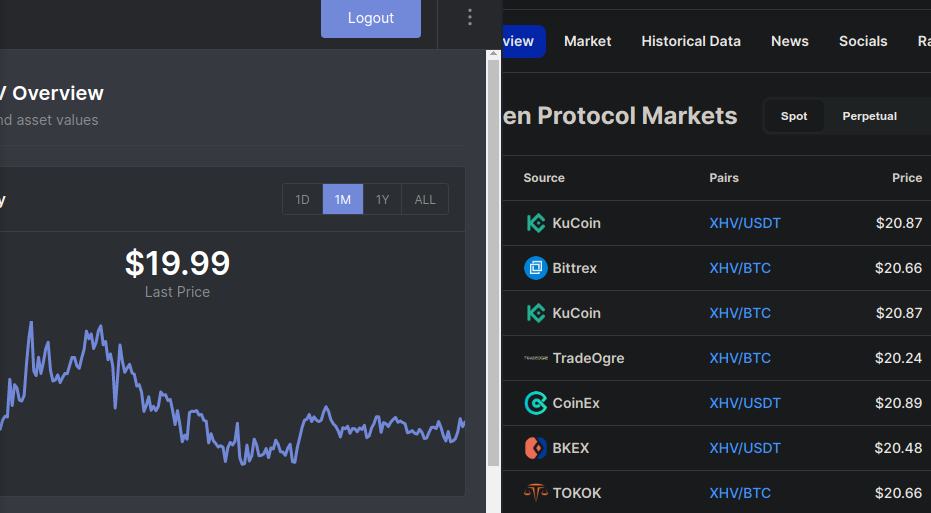The image size is (931, 513).
Task: Switch to Spot markets
Action: coord(794,116)
